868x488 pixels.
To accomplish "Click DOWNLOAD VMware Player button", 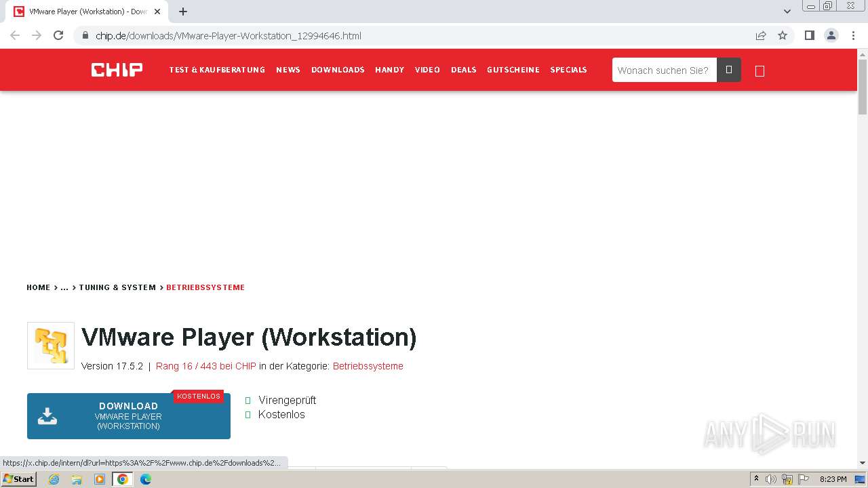I will coord(129,416).
